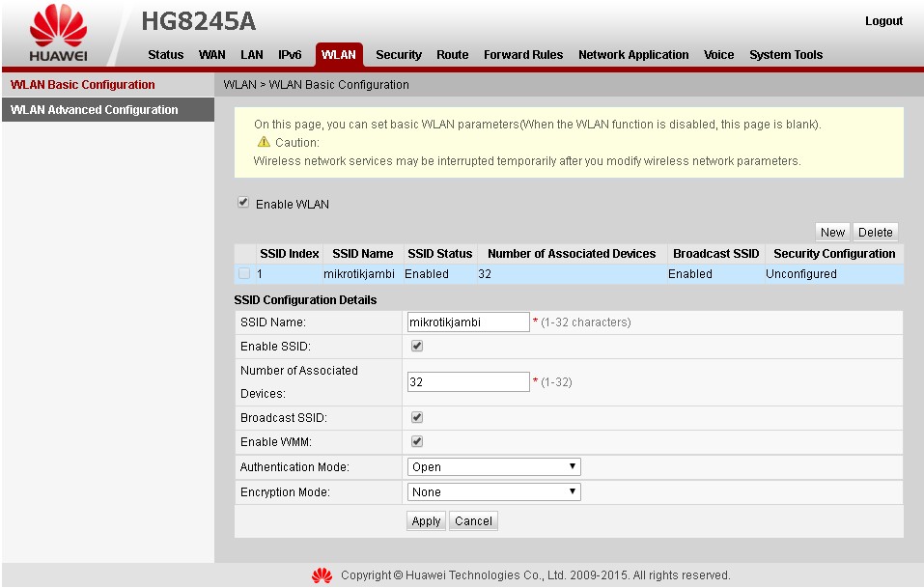Click the New button

[832, 232]
